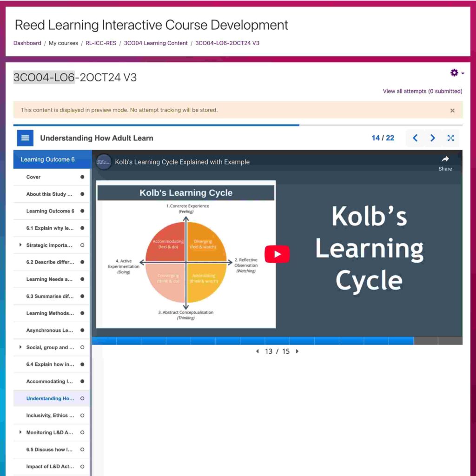Toggle the hamburger table of contents menu
This screenshot has height=476, width=476.
(x=25, y=138)
